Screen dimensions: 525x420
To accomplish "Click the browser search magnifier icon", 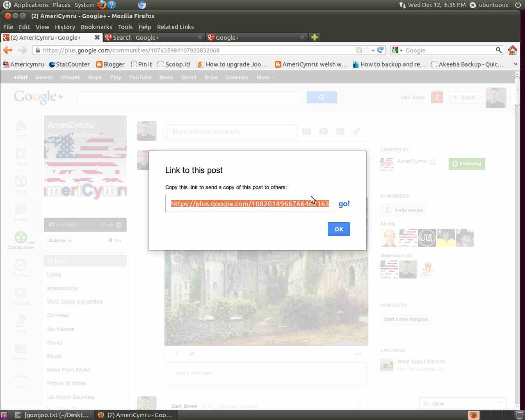I will [498, 50].
